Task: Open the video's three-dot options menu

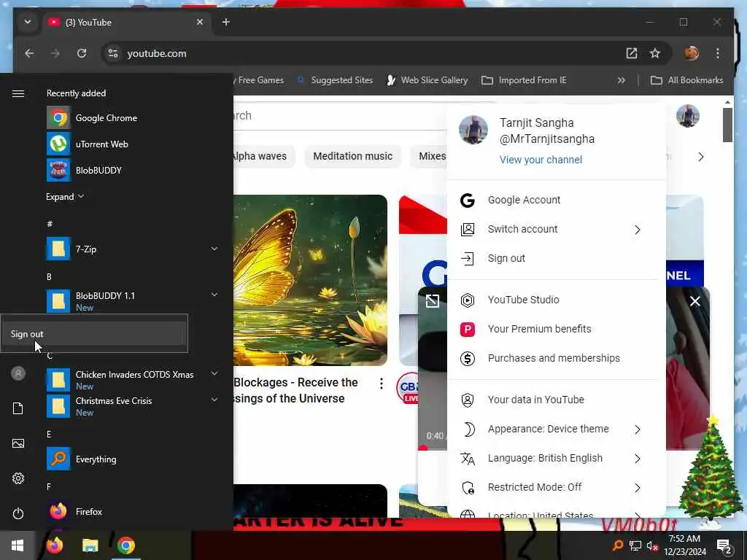Action: click(381, 384)
